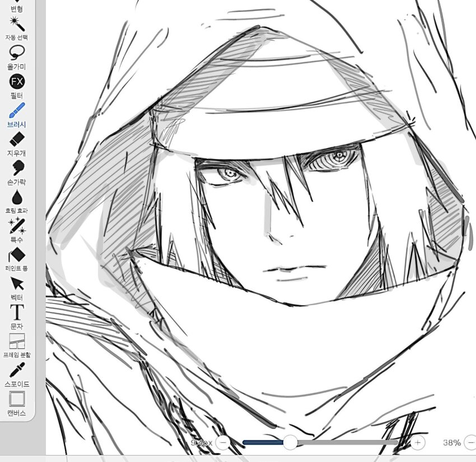The image size is (476, 462).
Task: Select the 흐림 효과 blur tool
Action: [x=17, y=201]
